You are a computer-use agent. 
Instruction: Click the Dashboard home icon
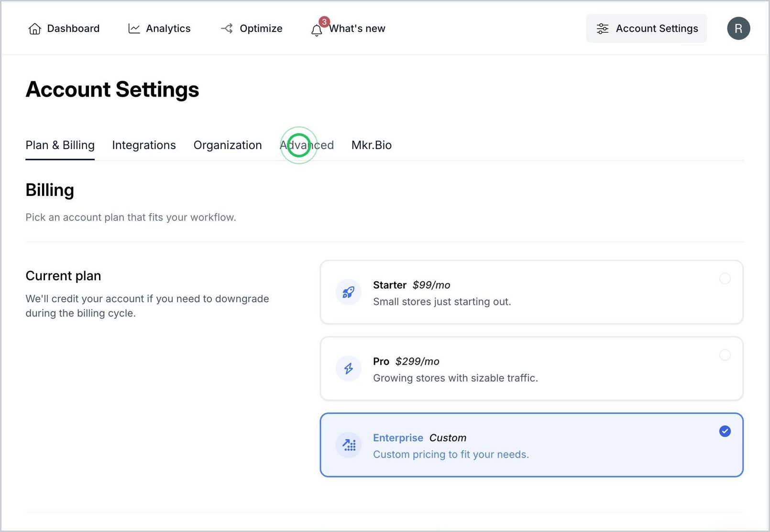(34, 29)
